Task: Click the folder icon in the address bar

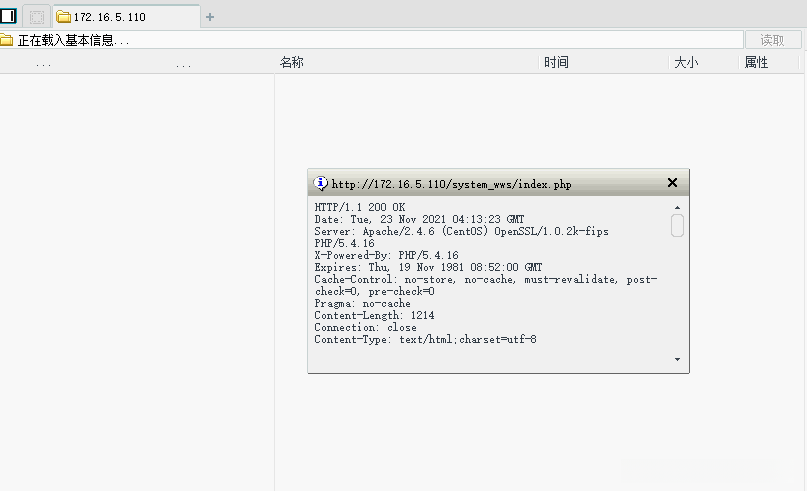Action: tap(6, 40)
